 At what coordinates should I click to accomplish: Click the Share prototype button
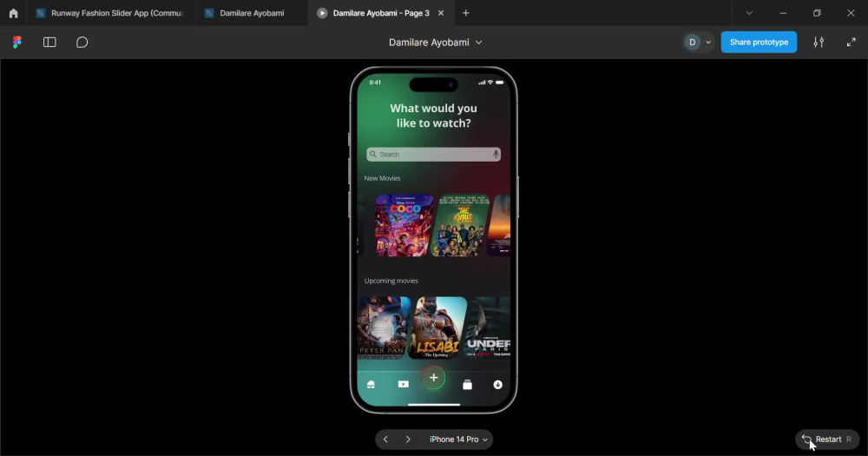point(759,42)
